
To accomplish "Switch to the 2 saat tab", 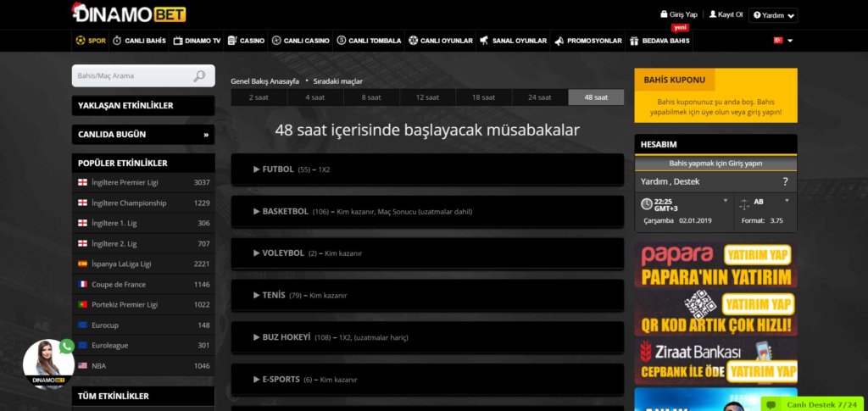I will point(259,97).
